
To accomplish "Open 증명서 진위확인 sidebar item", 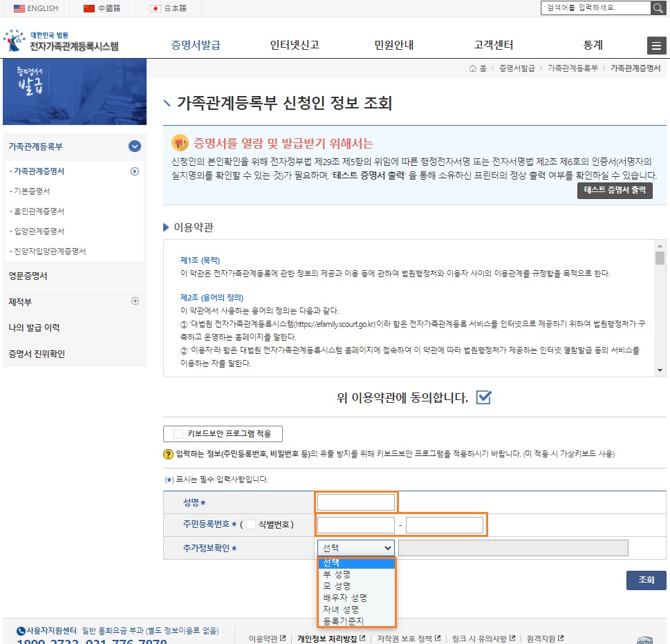I will pos(37,354).
